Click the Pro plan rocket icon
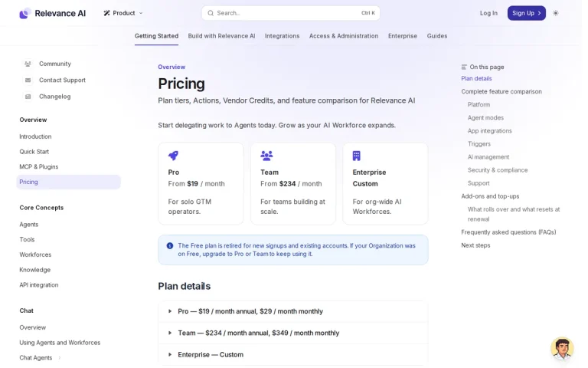Viewport: 588px width, 368px height. [x=173, y=156]
